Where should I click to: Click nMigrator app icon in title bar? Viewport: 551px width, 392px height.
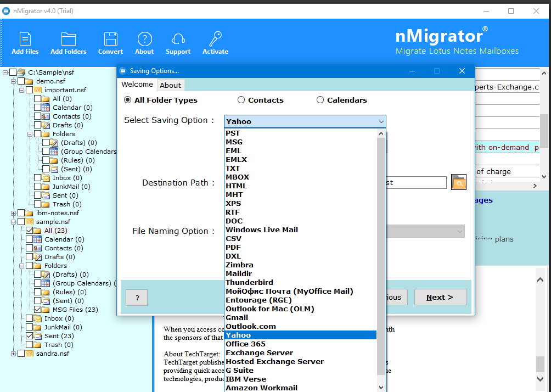[x=6, y=11]
